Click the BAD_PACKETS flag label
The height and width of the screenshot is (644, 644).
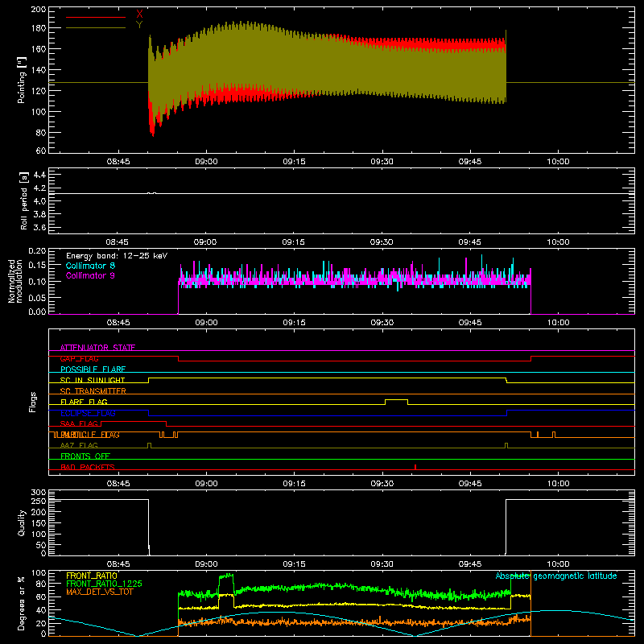pyautogui.click(x=88, y=467)
